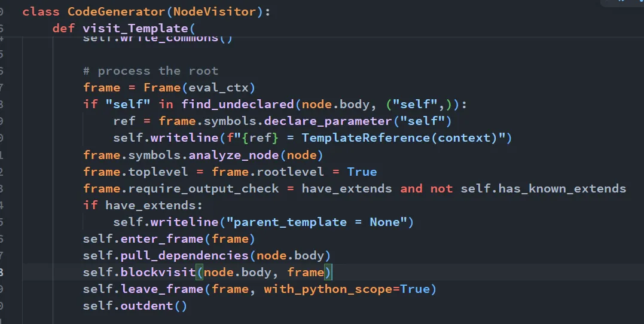Click the 'True' value after rootlevel
The width and height of the screenshot is (644, 324).
coord(362,172)
